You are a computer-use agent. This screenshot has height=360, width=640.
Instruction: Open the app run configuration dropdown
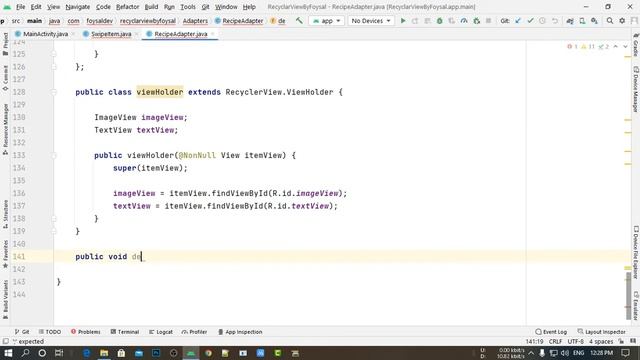[326, 20]
